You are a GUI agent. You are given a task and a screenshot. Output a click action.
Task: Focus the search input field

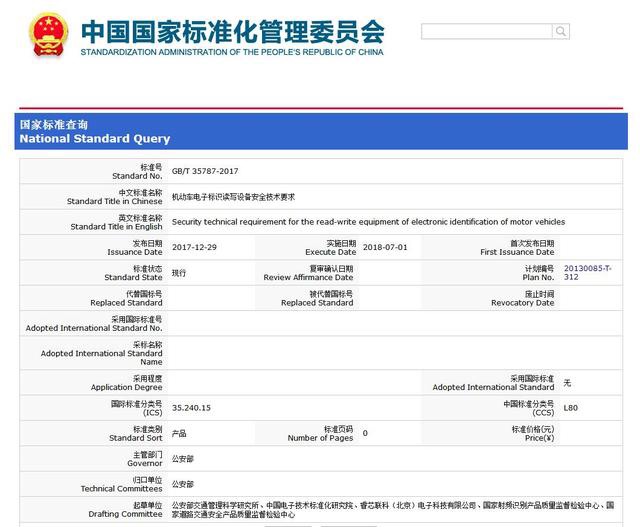[487, 31]
